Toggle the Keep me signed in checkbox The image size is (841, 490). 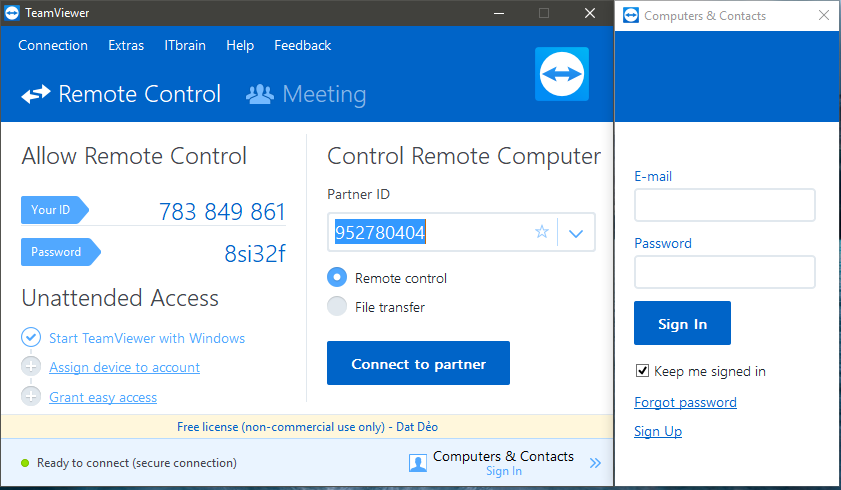click(x=642, y=370)
